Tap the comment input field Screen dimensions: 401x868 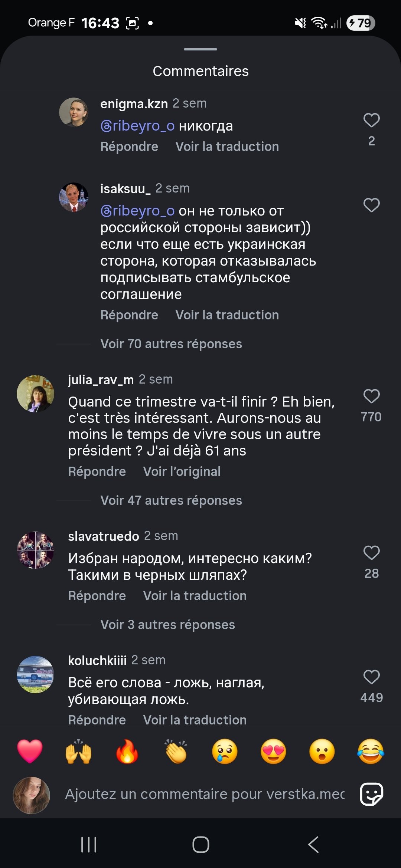click(x=204, y=794)
